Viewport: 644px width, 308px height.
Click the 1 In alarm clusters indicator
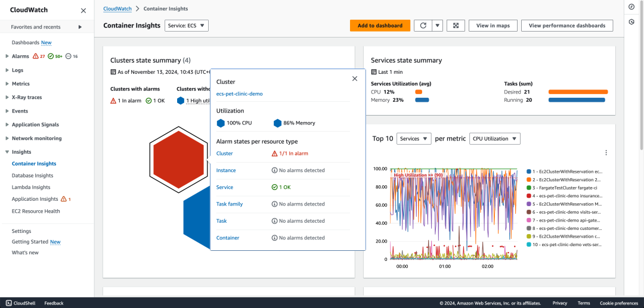126,101
